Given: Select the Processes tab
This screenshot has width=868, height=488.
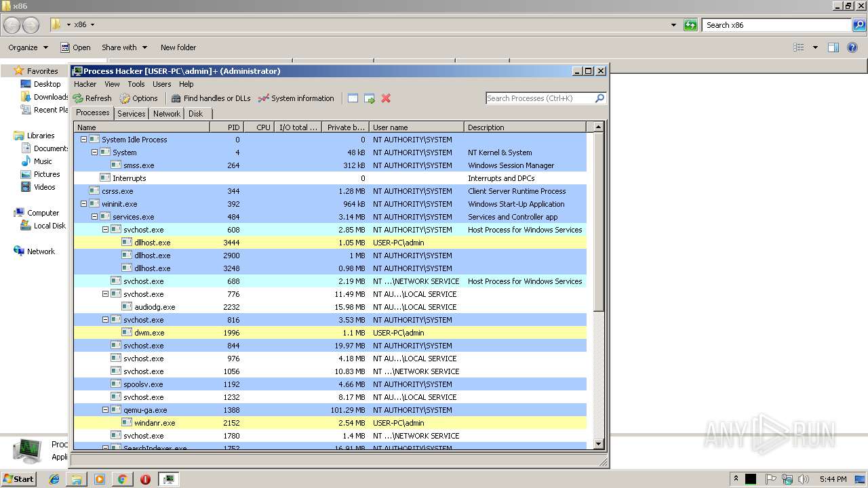Looking at the screenshot, I should point(93,113).
